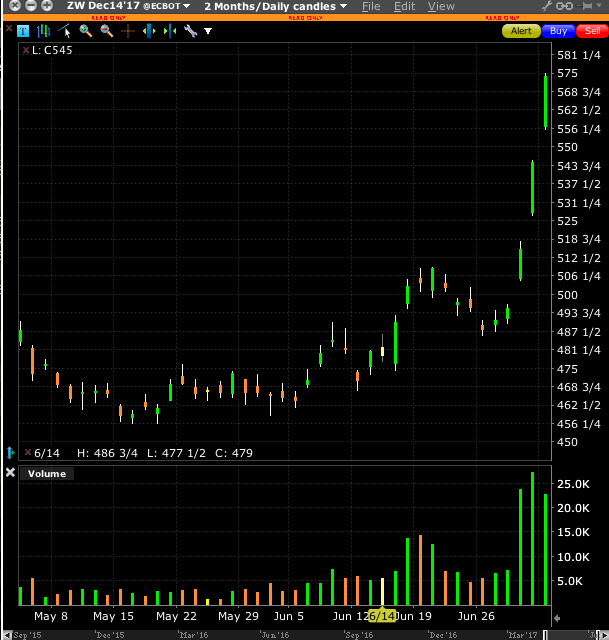The height and width of the screenshot is (640, 609).
Task: Click the bottom timeline scrollbar near Jun '16
Action: coord(273,634)
